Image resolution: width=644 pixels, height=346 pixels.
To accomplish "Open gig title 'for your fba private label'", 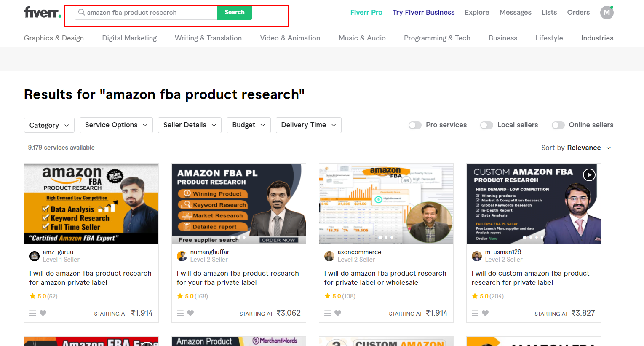I will point(238,278).
